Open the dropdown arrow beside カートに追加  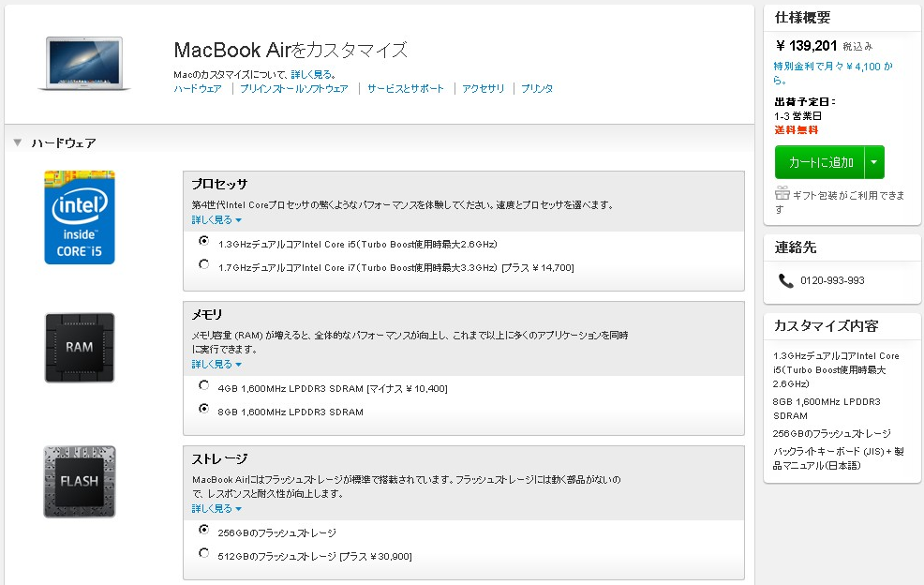pos(874,162)
